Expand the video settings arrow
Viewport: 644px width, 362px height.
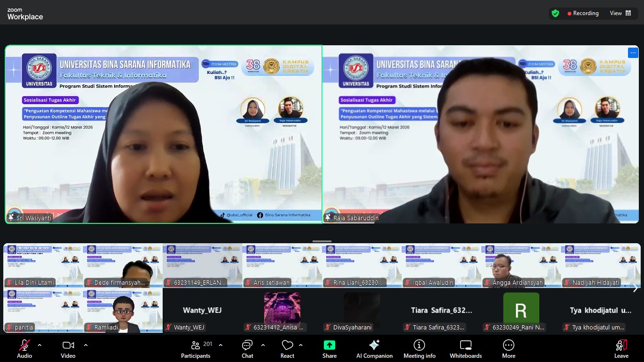tap(86, 345)
